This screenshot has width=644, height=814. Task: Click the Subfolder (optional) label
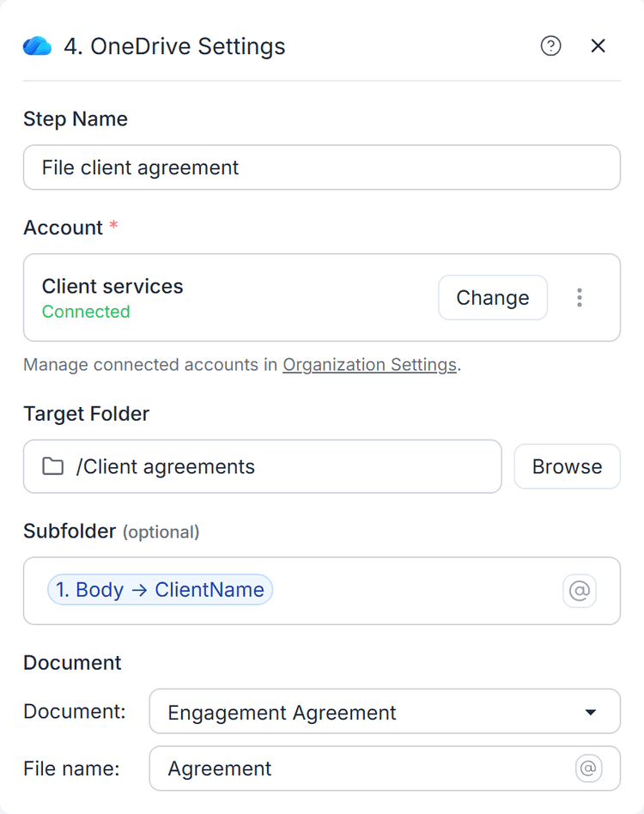[112, 531]
